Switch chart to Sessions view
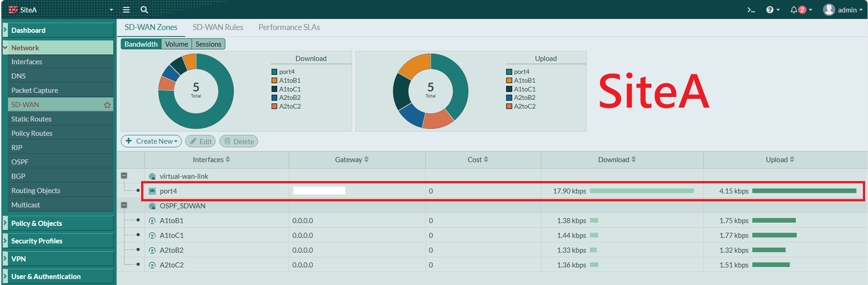Image resolution: width=868 pixels, height=285 pixels. pyautogui.click(x=208, y=44)
